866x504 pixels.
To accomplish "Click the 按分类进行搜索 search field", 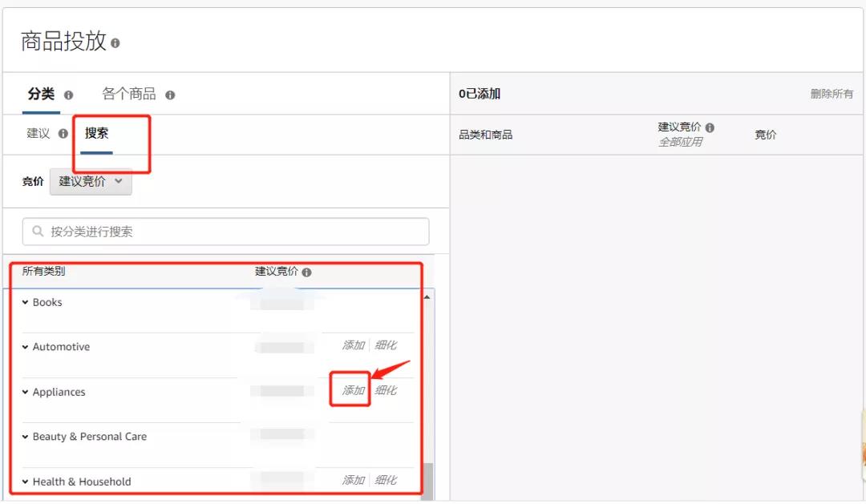I will (233, 232).
